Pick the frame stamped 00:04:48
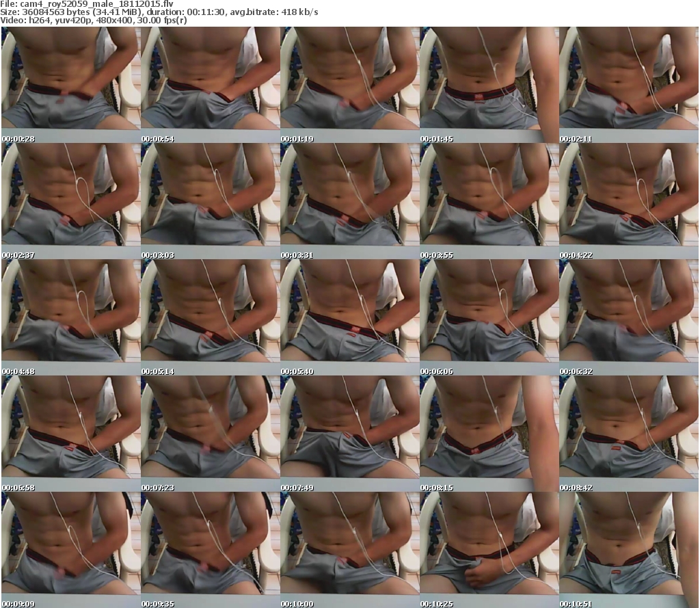The width and height of the screenshot is (700, 608). 70,317
